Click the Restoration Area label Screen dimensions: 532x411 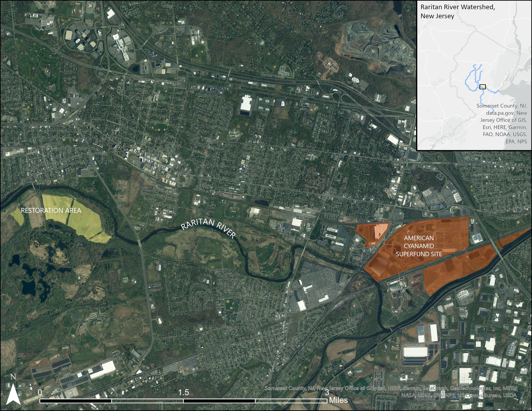click(x=51, y=210)
